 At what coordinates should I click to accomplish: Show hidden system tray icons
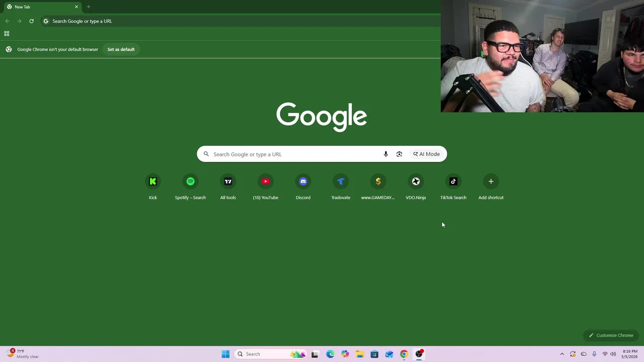click(x=562, y=354)
